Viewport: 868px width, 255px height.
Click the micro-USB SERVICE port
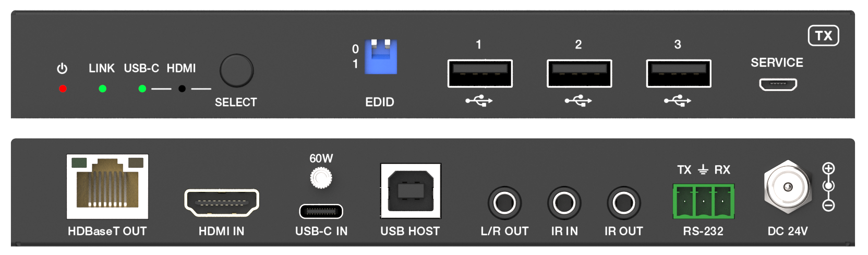click(x=778, y=84)
